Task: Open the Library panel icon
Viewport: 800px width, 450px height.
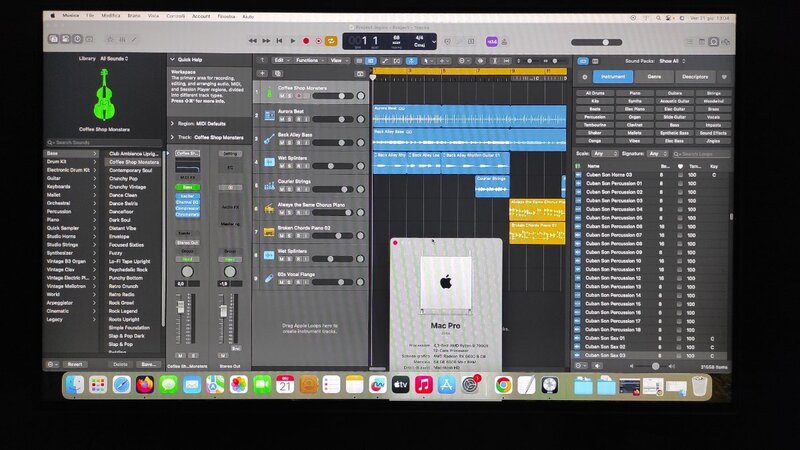Action: point(53,41)
